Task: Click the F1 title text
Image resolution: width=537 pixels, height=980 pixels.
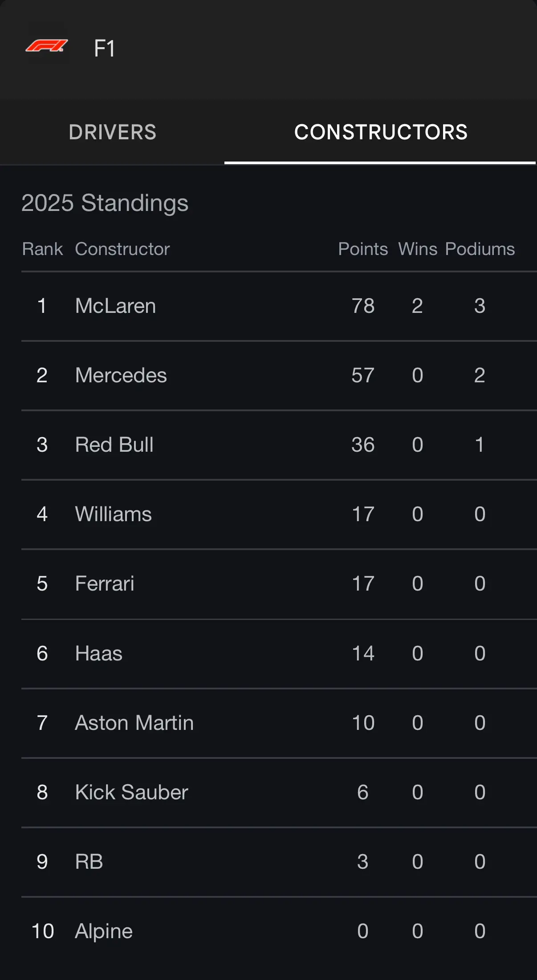Action: tap(105, 49)
